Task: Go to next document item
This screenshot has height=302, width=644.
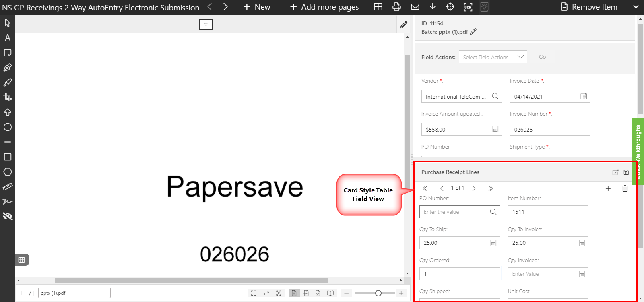Action: [x=225, y=7]
